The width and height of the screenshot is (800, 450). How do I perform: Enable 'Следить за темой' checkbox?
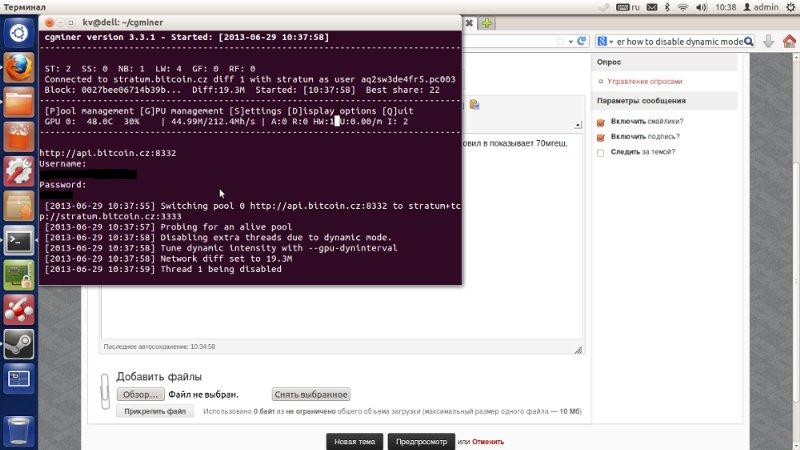click(x=601, y=153)
